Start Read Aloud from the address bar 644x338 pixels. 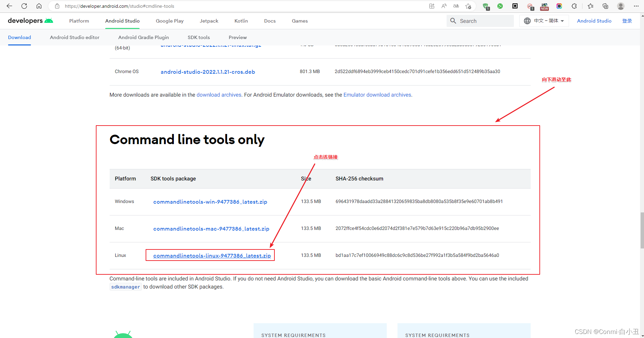click(x=444, y=6)
